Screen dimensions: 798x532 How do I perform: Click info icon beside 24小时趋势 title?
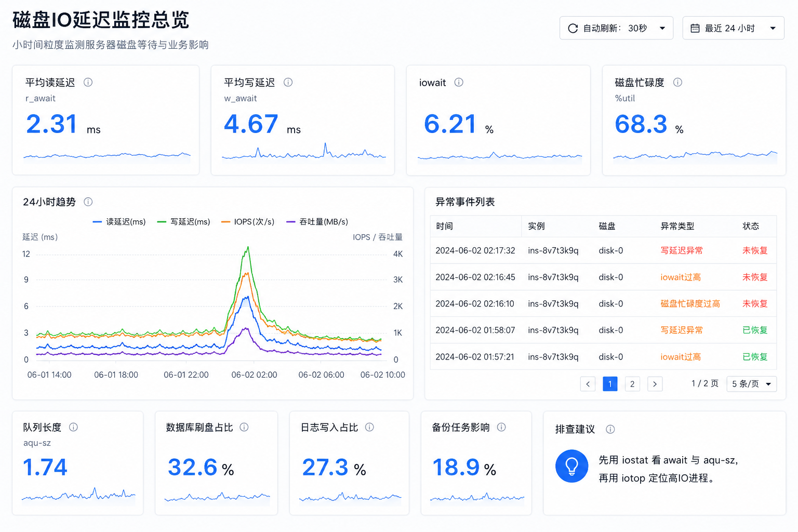88,202
